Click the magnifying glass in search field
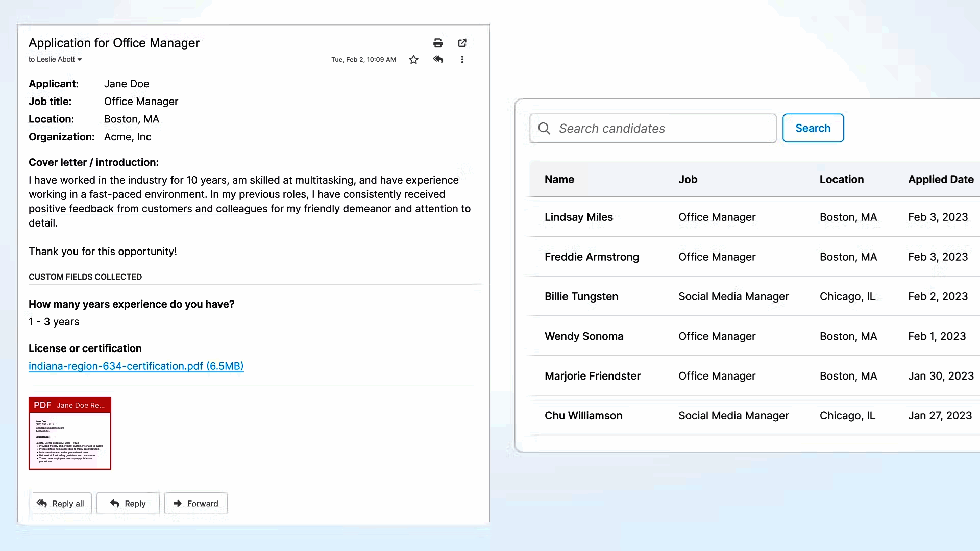980x551 pixels. pyautogui.click(x=544, y=129)
